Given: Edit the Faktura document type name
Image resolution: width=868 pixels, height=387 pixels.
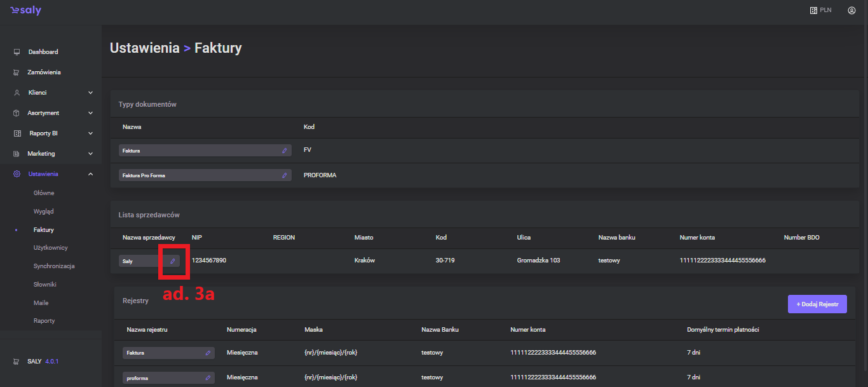Looking at the screenshot, I should (284, 151).
